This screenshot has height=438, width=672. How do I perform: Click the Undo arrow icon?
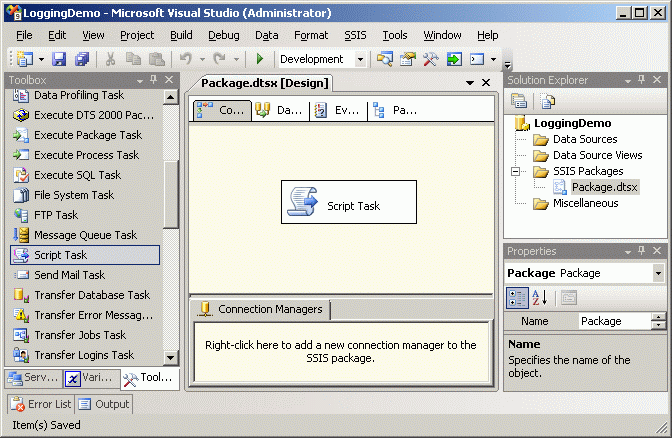click(x=186, y=59)
